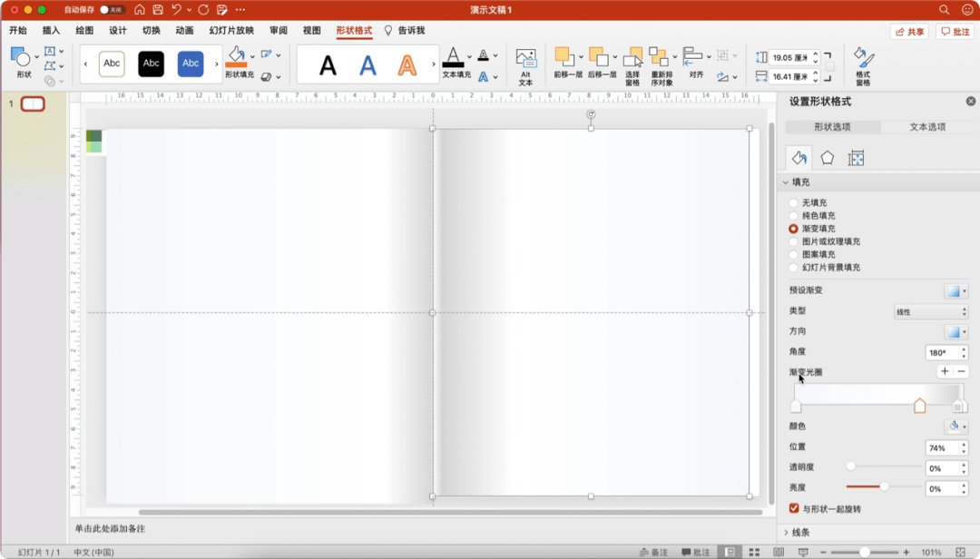Click the 格式窗格 format pane icon
The width and height of the screenshot is (980, 559).
point(863,61)
